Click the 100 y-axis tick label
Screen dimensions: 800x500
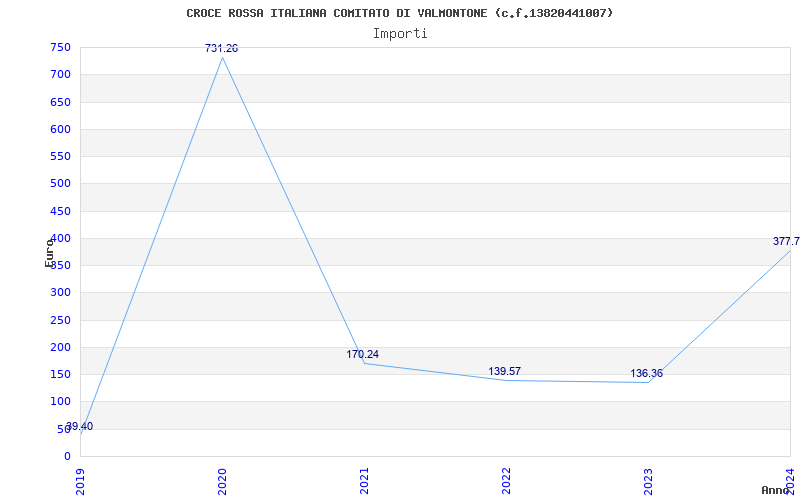coord(60,402)
